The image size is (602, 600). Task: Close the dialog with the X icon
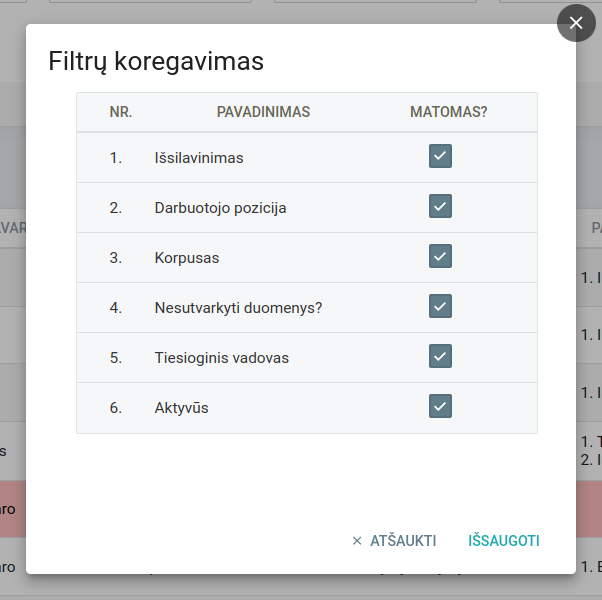point(576,23)
